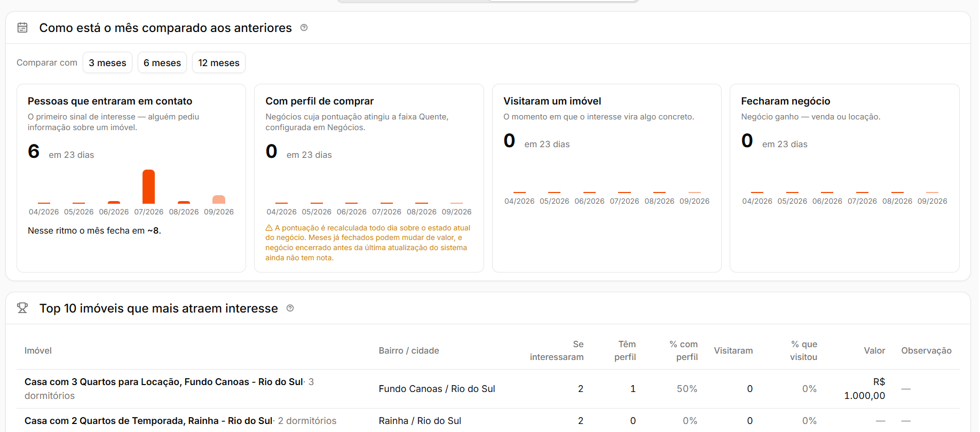Click the Observação column header
The width and height of the screenshot is (980, 432).
[x=926, y=350]
